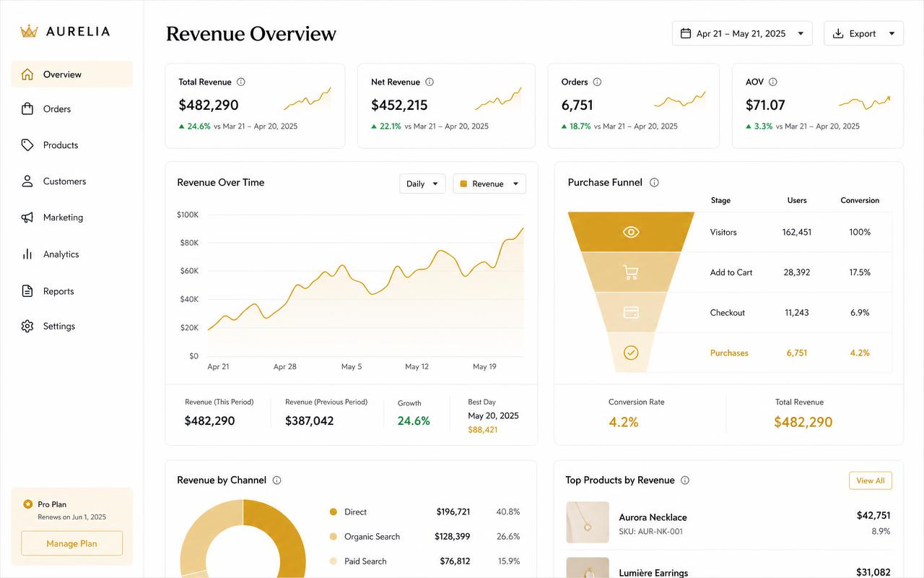This screenshot has height=578, width=924.
Task: Open Analytics in sidebar
Action: point(71,254)
